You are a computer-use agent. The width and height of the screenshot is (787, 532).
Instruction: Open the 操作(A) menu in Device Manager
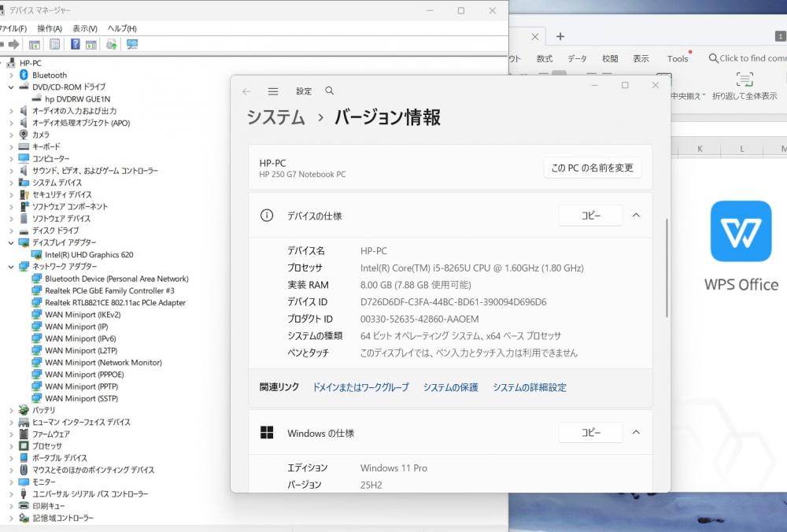point(49,28)
